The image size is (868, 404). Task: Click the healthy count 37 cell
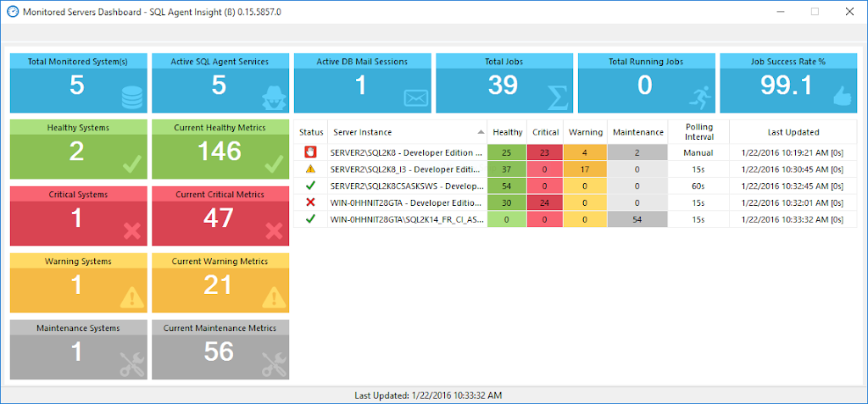point(507,169)
